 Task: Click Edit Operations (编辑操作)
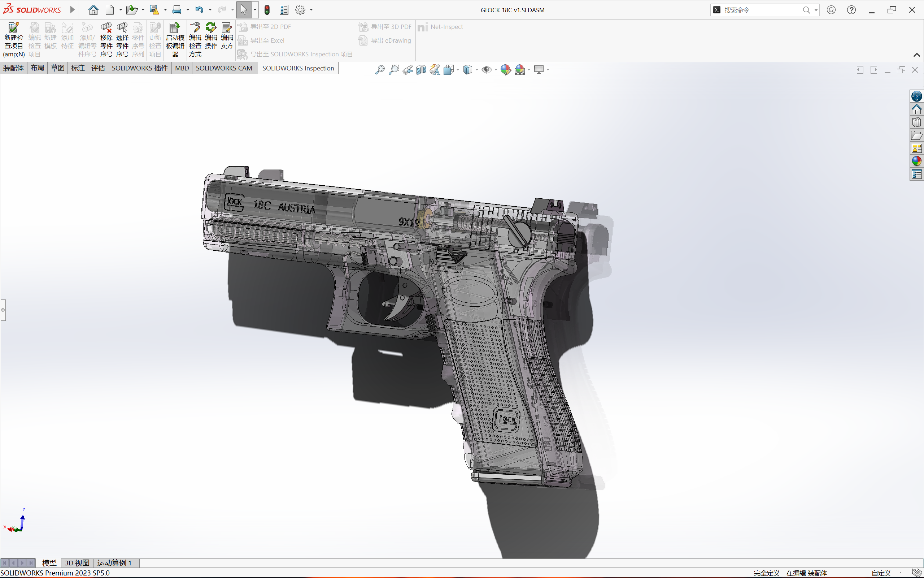pos(211,36)
